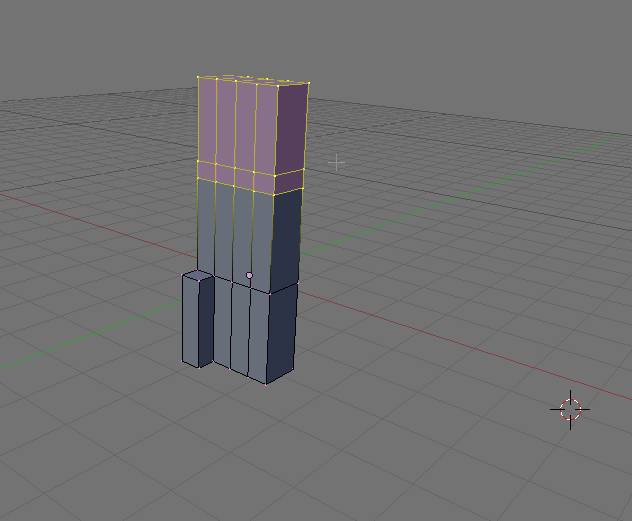Select the top face of small protruding box
This screenshot has height=521, width=632.
(x=198, y=276)
